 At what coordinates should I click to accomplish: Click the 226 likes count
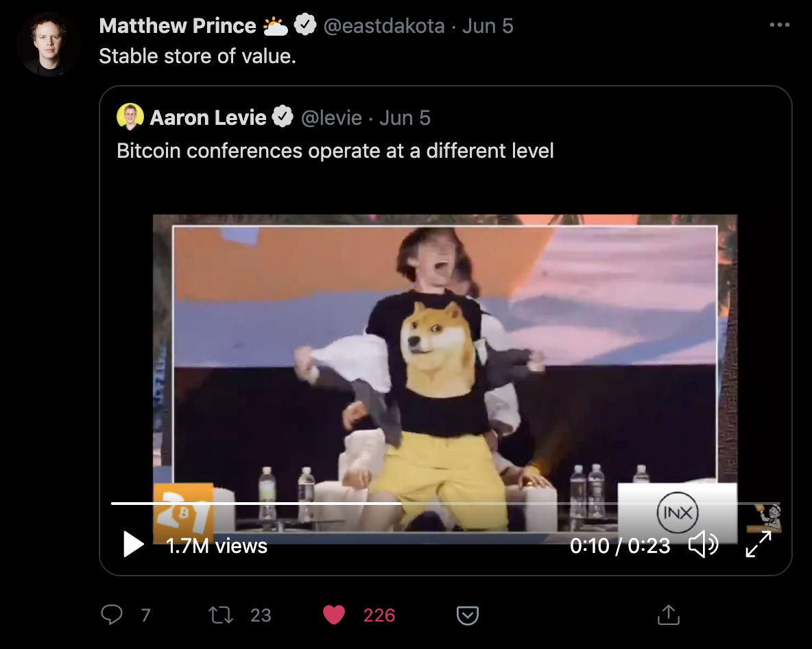click(379, 615)
